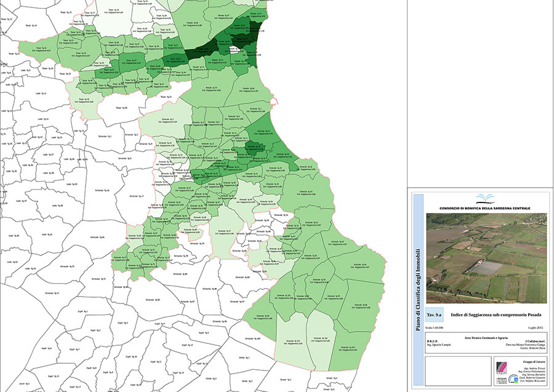Viewport: 554px width, 392px height.
Task: Select map parcel 'Irgoli fg.12'
Action: pyautogui.click(x=187, y=345)
